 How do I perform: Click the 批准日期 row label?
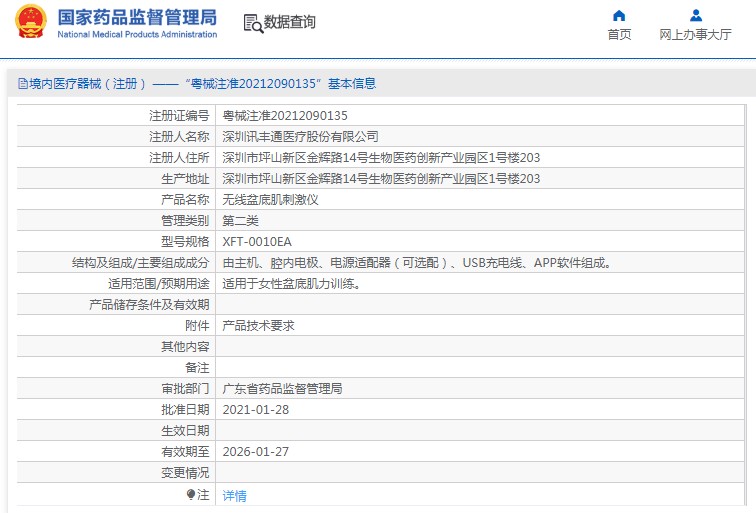(185, 410)
